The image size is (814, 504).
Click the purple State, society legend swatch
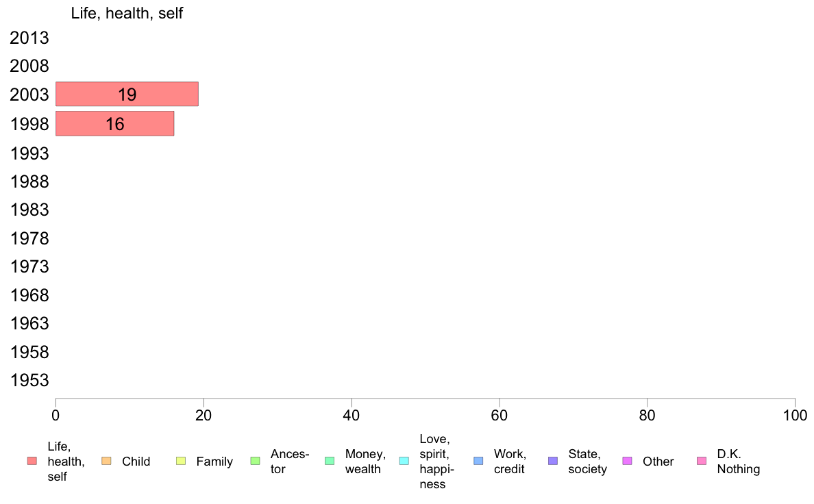point(553,461)
